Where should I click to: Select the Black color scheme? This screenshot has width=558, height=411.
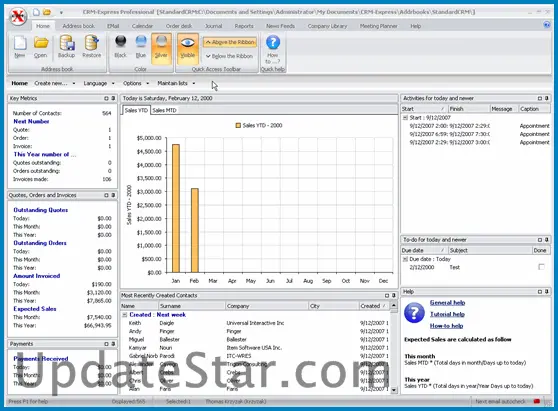120,47
